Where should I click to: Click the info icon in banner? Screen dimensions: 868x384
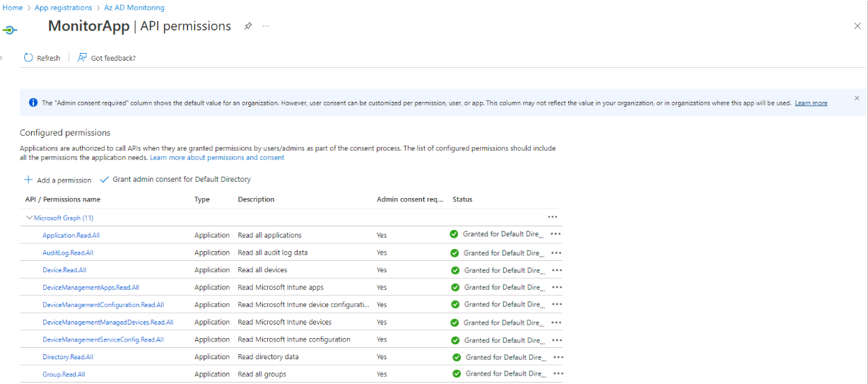(33, 103)
